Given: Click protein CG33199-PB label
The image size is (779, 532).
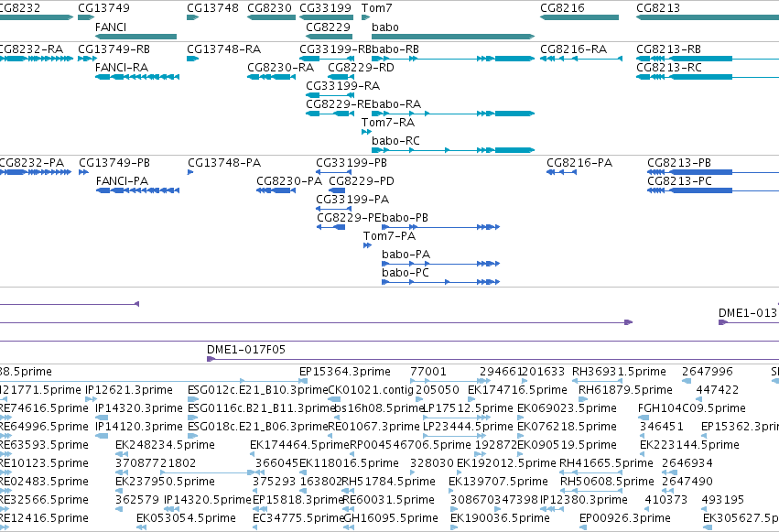Looking at the screenshot, I should (352, 163).
